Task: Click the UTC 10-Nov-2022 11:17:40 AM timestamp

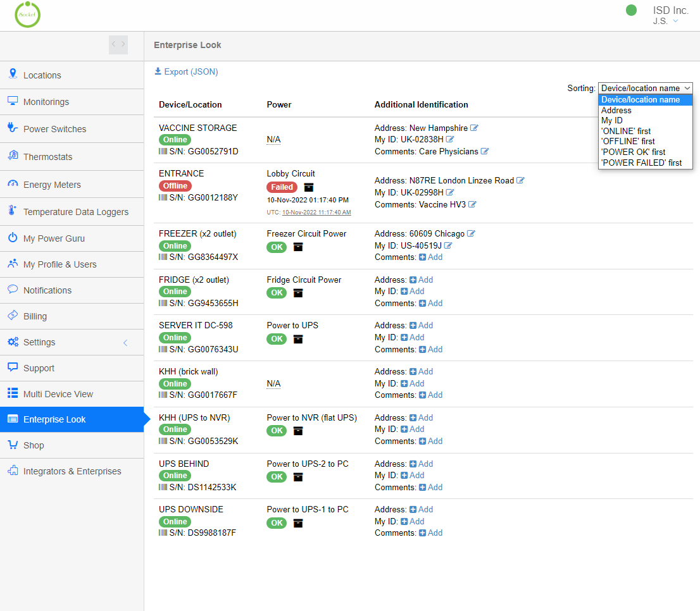Action: click(316, 213)
